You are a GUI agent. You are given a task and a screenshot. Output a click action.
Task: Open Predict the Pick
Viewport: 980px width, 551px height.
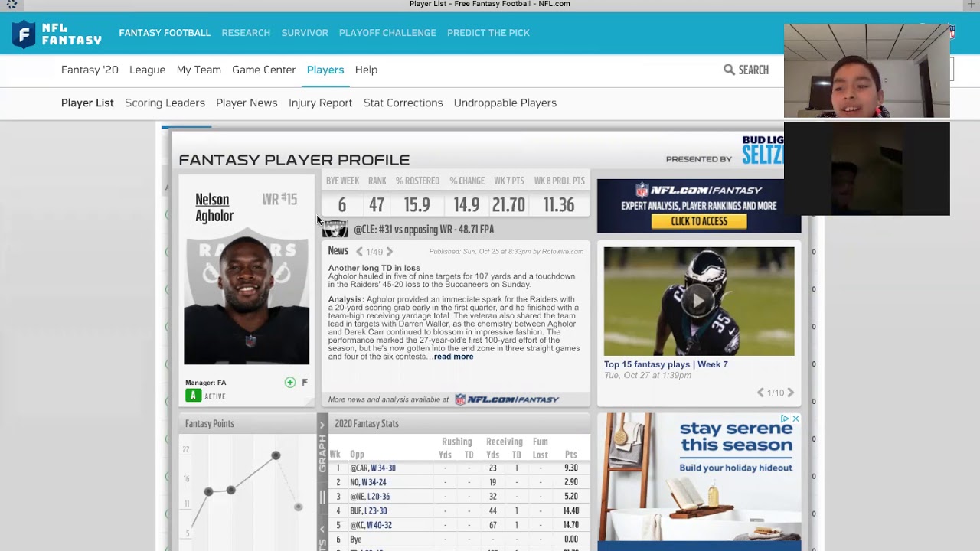pyautogui.click(x=488, y=33)
